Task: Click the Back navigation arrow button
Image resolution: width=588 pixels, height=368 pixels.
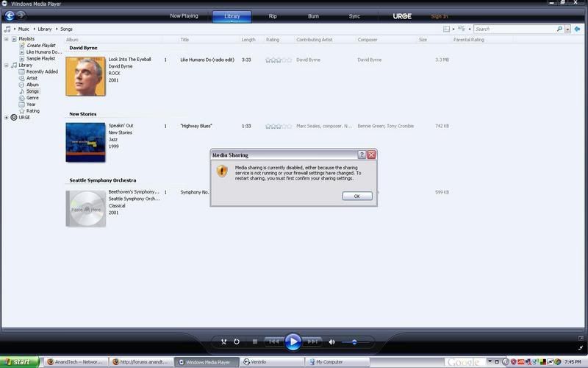Action: click(10, 15)
